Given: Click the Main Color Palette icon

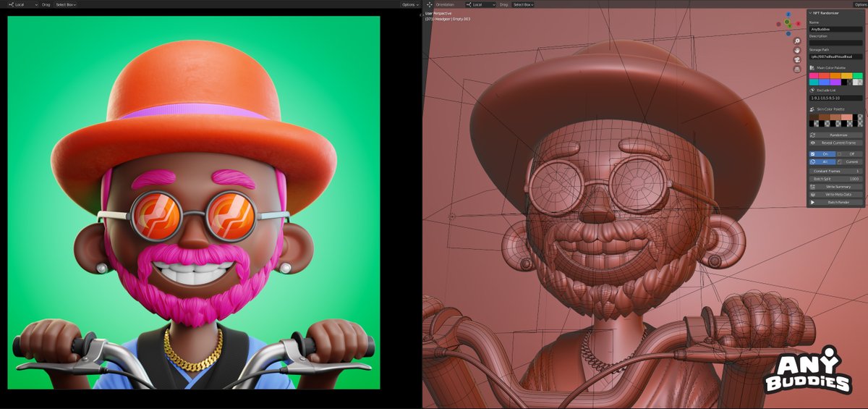Looking at the screenshot, I should click(x=813, y=68).
